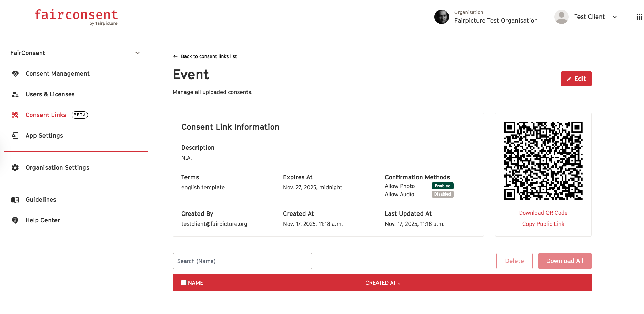The image size is (644, 314).
Task: Tick the select-all NAME checkbox
Action: pos(184,283)
